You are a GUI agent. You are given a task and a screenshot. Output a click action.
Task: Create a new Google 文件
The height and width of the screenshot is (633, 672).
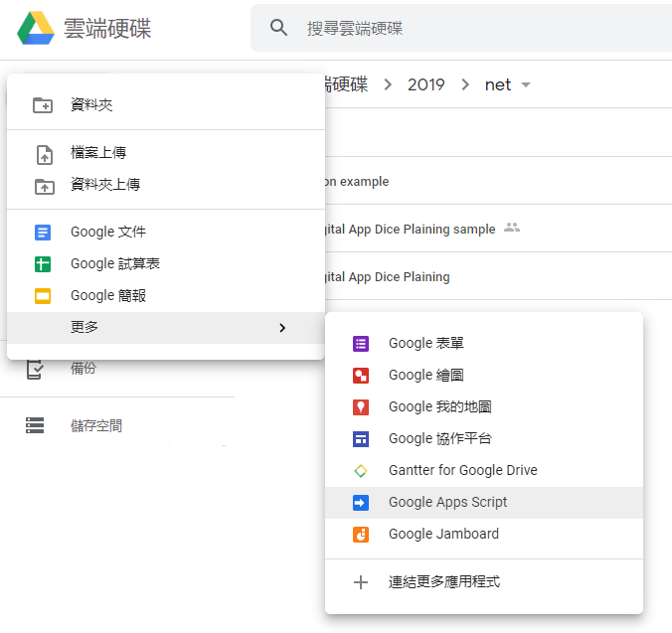pyautogui.click(x=166, y=232)
